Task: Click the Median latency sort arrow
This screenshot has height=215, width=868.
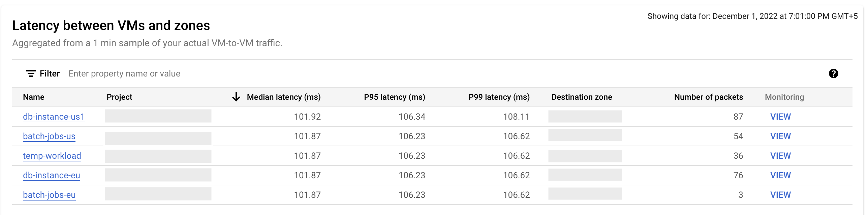Action: (x=236, y=97)
